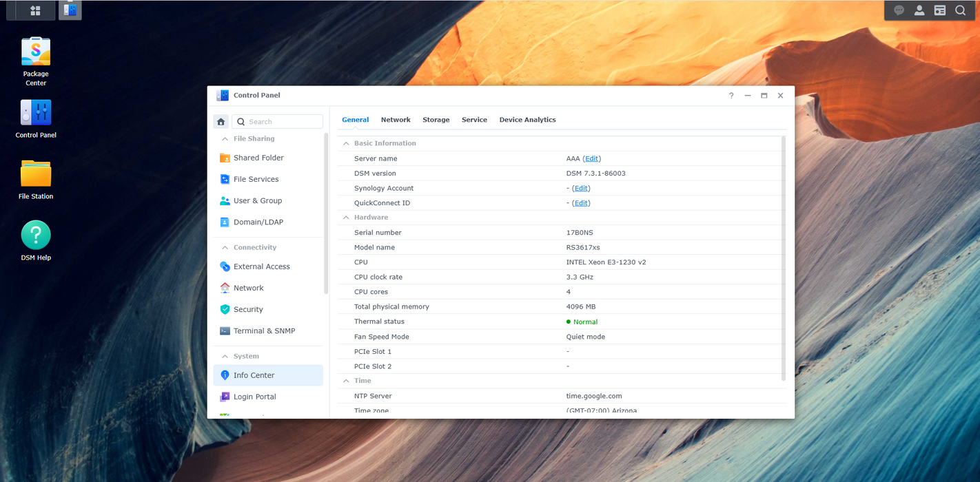The image size is (980, 482).
Task: Click Edit link for QuickConnect ID
Action: [581, 203]
